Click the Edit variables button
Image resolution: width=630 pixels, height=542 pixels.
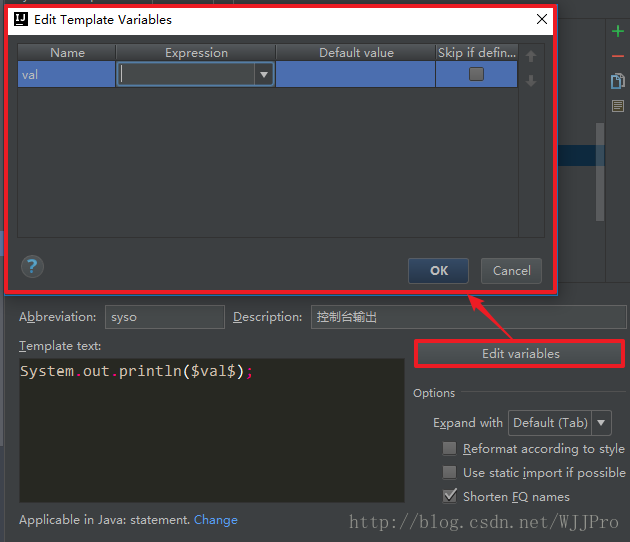(520, 353)
